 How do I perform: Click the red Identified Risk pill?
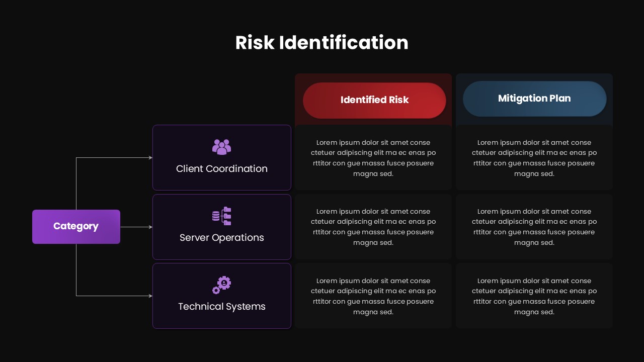click(374, 100)
